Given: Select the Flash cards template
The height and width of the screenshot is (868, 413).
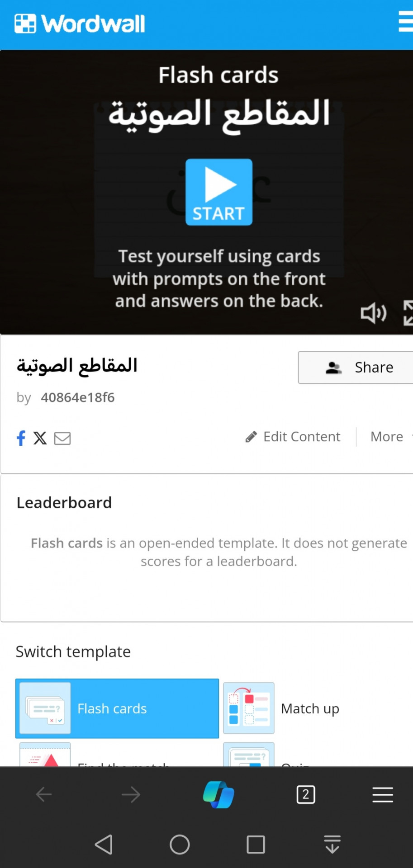Looking at the screenshot, I should tap(117, 708).
